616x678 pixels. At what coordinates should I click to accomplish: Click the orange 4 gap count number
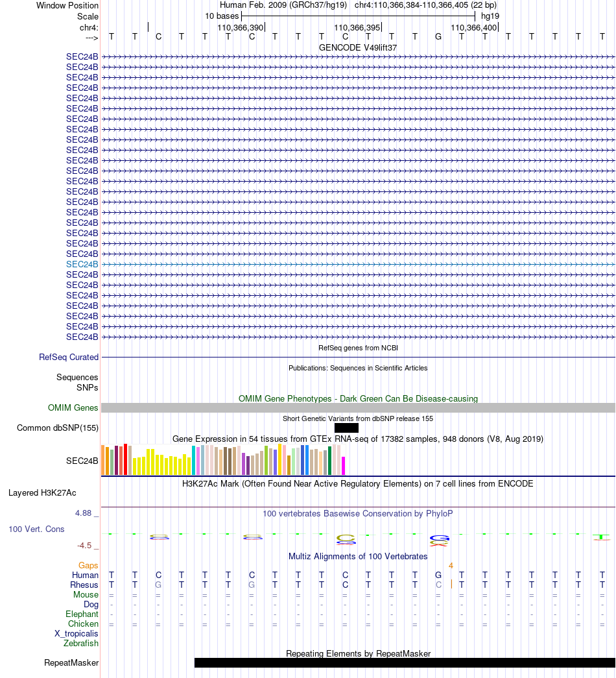[451, 566]
